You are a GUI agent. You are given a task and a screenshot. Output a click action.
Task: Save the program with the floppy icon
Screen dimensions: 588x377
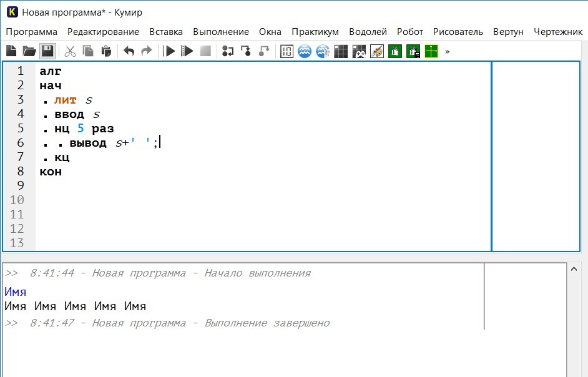47,51
